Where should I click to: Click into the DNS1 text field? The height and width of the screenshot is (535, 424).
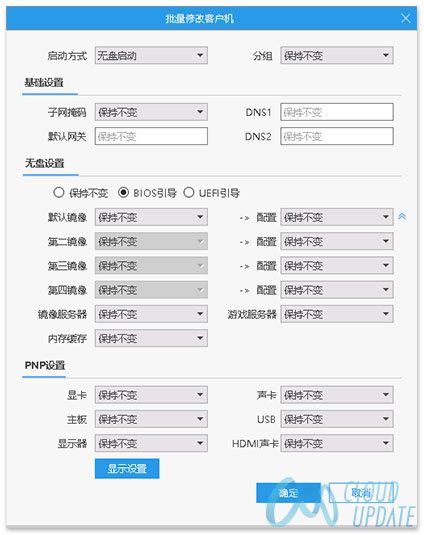pyautogui.click(x=337, y=112)
